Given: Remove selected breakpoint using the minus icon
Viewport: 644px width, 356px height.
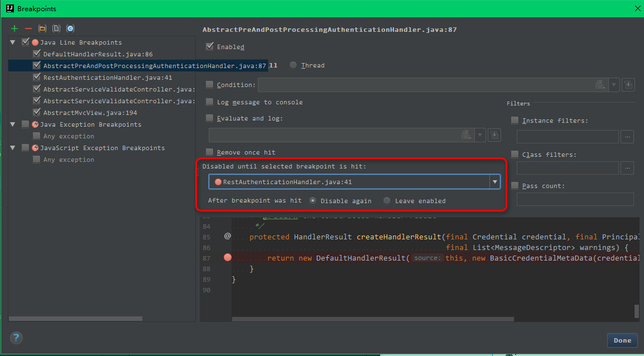Looking at the screenshot, I should (27, 28).
